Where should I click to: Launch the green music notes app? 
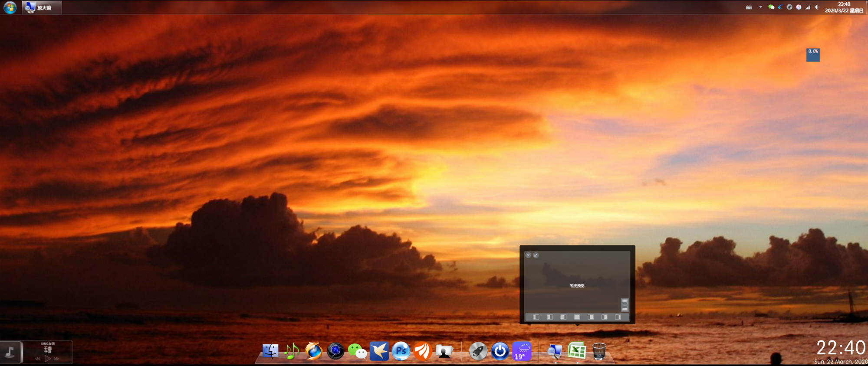[x=292, y=351]
